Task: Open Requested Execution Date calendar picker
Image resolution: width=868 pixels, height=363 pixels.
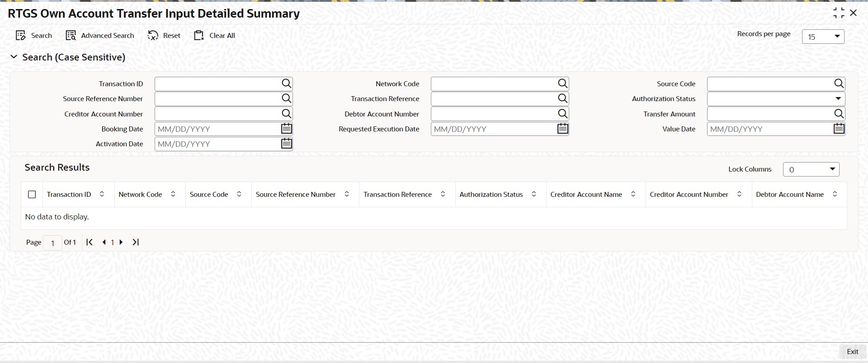Action: coord(563,129)
